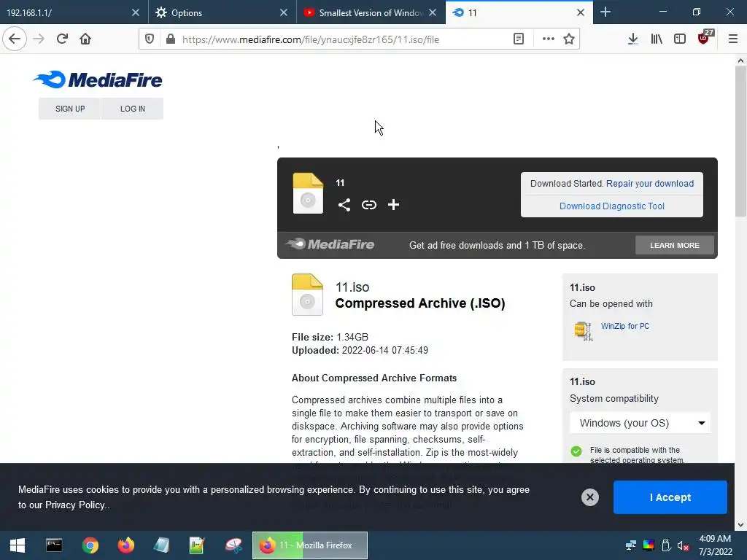Click Repair your download link
This screenshot has height=560, width=747.
(x=650, y=184)
